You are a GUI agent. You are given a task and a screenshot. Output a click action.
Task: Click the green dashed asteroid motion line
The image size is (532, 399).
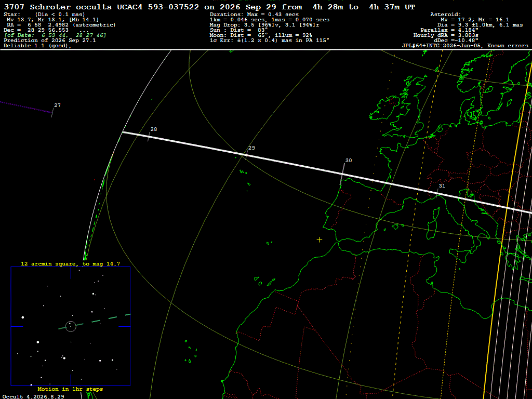coord(95,322)
